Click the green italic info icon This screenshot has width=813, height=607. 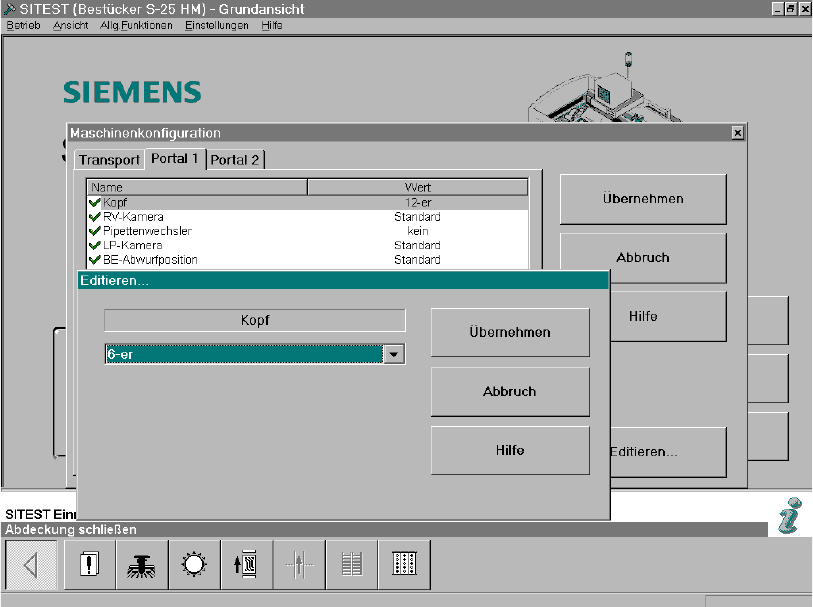(789, 517)
